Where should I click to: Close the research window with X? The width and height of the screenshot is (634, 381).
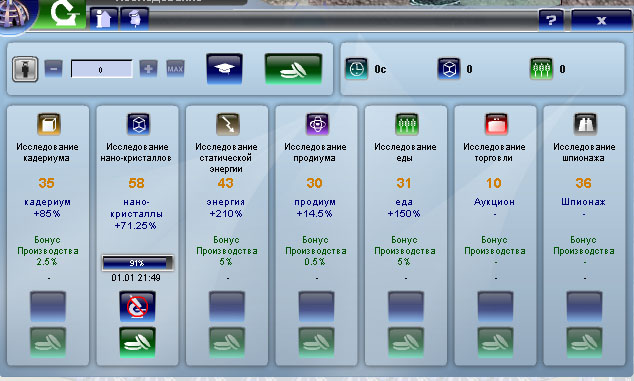pyautogui.click(x=601, y=20)
